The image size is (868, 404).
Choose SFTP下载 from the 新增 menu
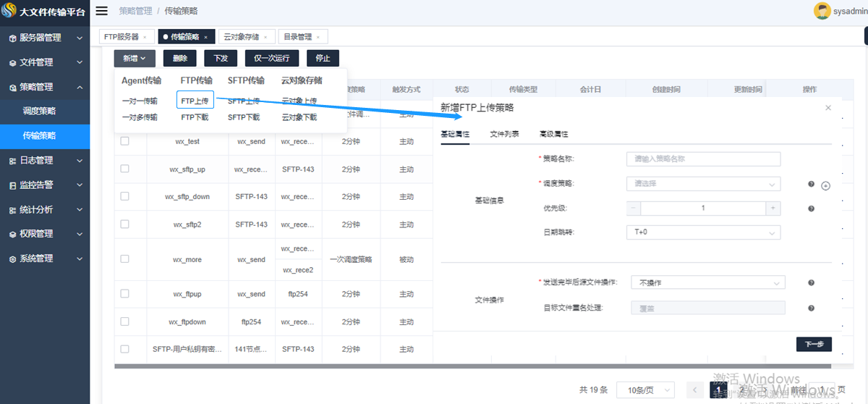click(x=244, y=117)
